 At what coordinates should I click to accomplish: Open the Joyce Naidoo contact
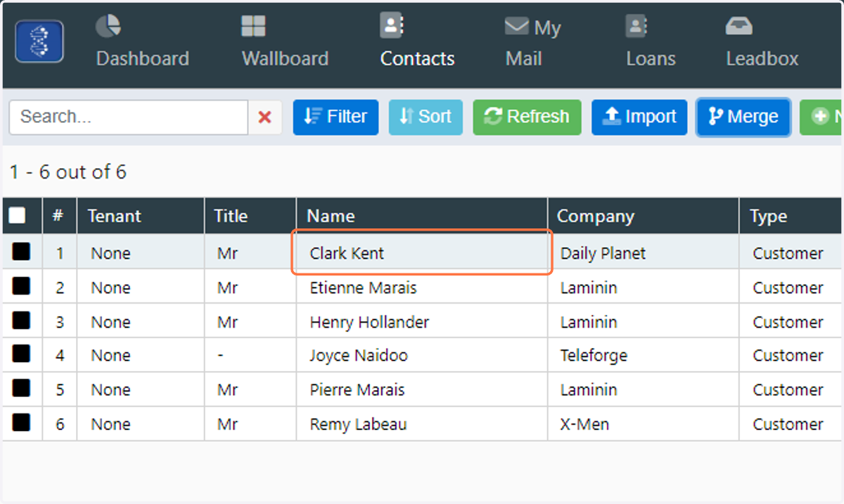[359, 356]
